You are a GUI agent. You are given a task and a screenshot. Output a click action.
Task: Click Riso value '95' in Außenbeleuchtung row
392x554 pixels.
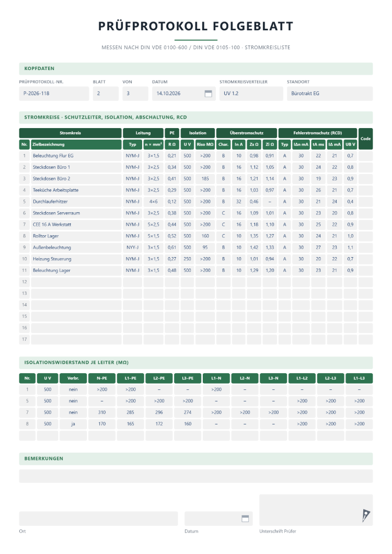click(x=205, y=248)
